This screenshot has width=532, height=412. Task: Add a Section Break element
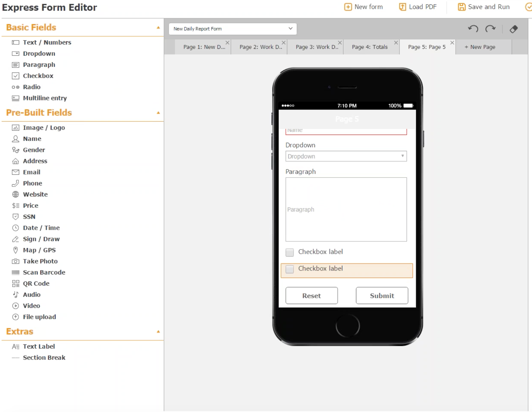(44, 358)
